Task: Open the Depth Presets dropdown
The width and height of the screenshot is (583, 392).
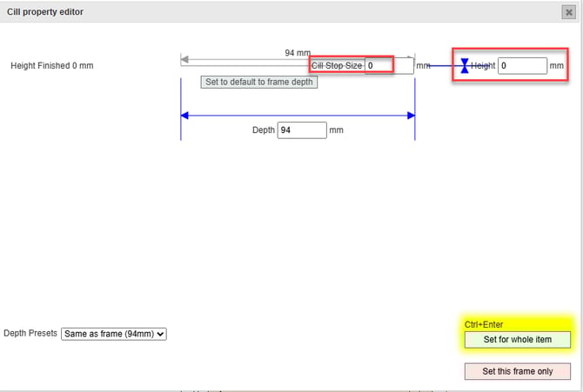Action: click(x=113, y=333)
